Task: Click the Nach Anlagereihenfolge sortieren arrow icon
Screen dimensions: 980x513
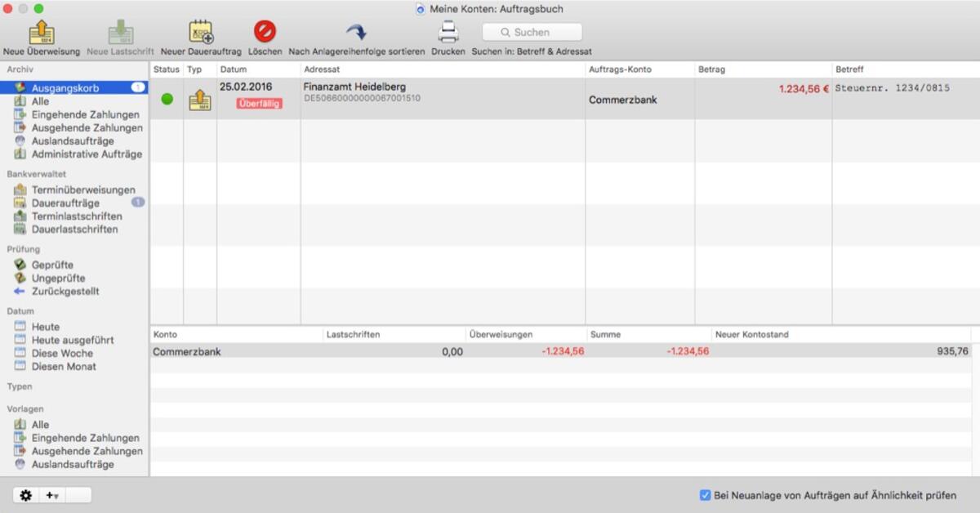Action: click(356, 31)
